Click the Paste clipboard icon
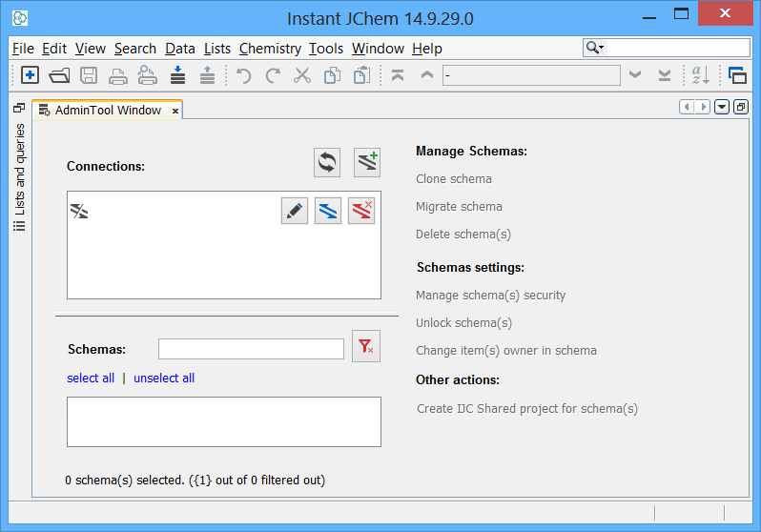 click(x=361, y=75)
